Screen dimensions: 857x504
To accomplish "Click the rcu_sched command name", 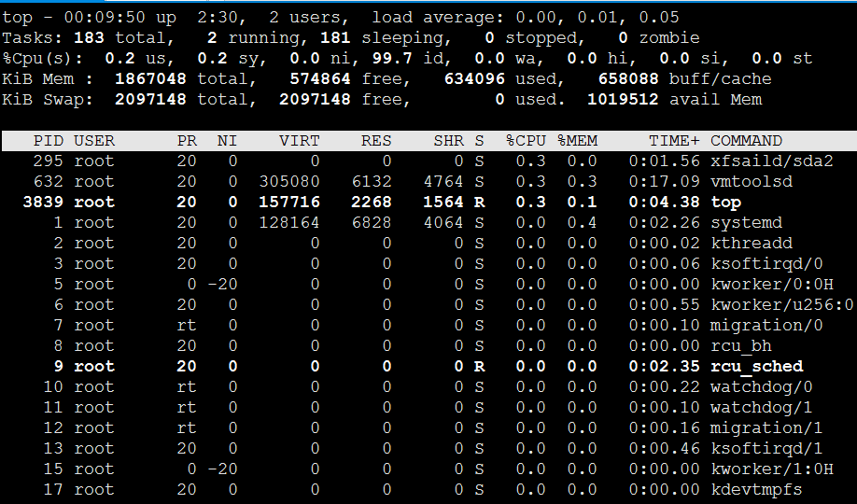I will tap(757, 366).
